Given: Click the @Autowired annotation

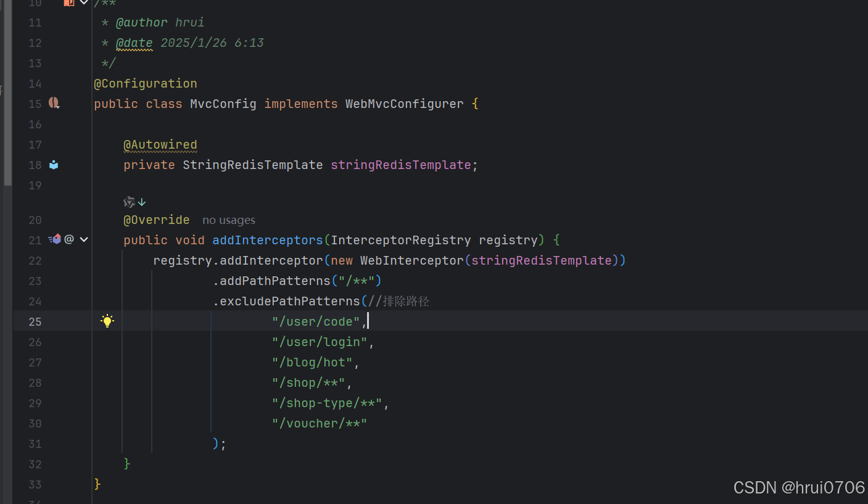Looking at the screenshot, I should pyautogui.click(x=160, y=144).
